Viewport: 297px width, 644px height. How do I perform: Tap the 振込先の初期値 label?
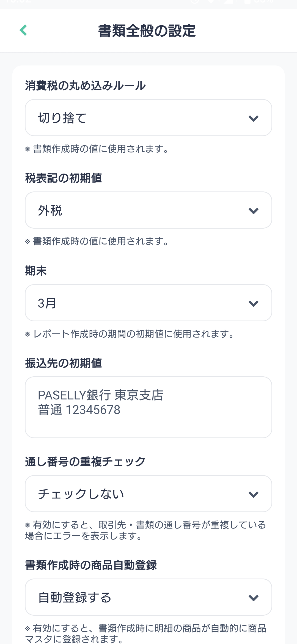(x=64, y=363)
